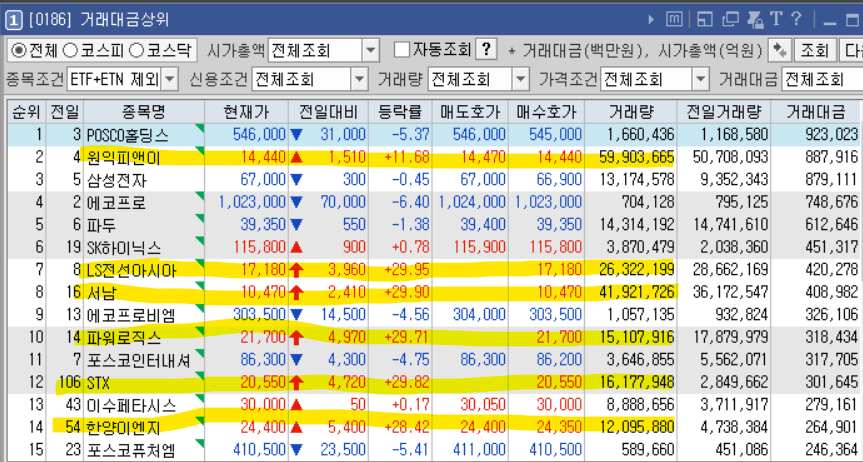
Task: Select the 파두 stock name
Action: [101, 225]
